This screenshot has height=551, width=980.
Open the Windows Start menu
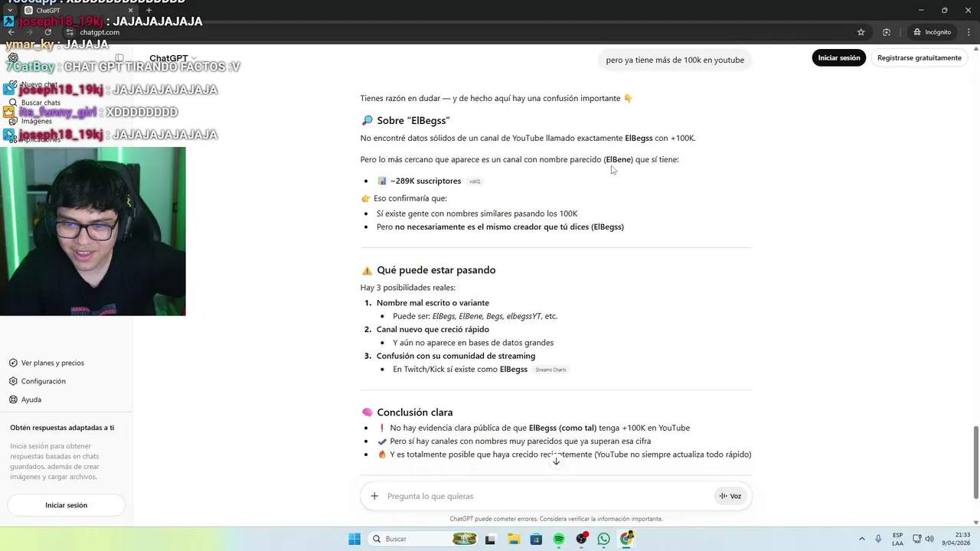[354, 539]
